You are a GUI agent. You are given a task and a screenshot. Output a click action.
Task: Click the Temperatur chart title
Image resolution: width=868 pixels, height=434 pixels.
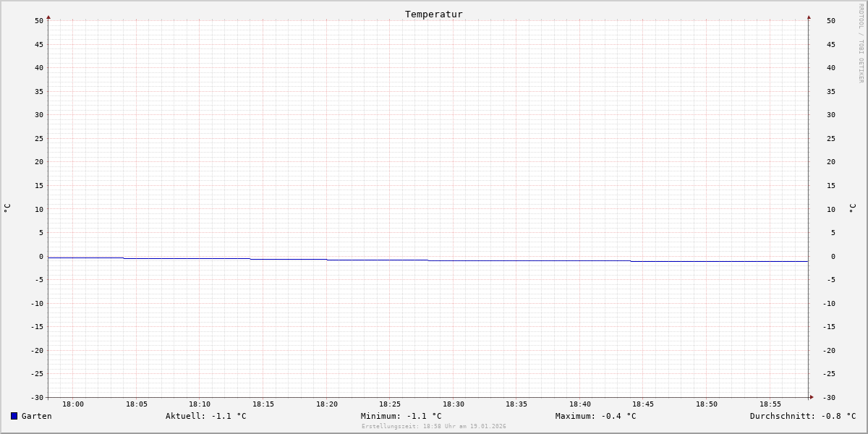click(x=434, y=14)
